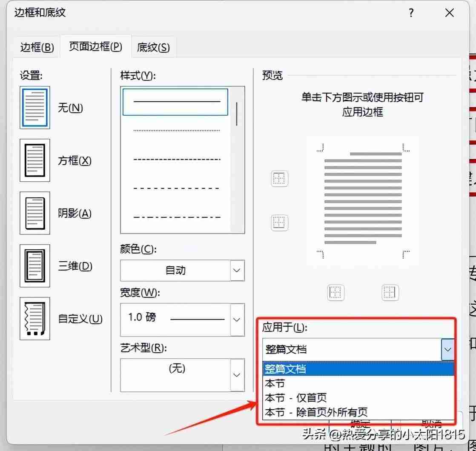Switch to the 边框 tab
476x451 pixels.
coord(37,47)
